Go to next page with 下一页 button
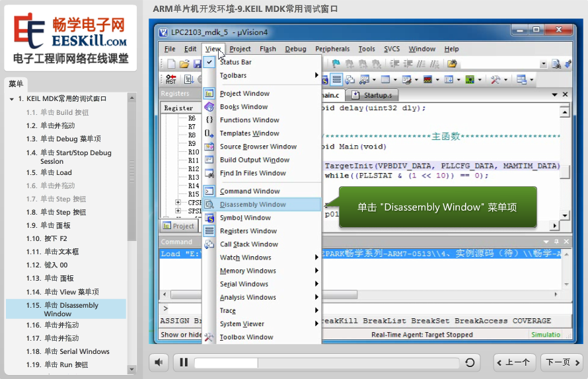This screenshot has width=588, height=379. [562, 362]
